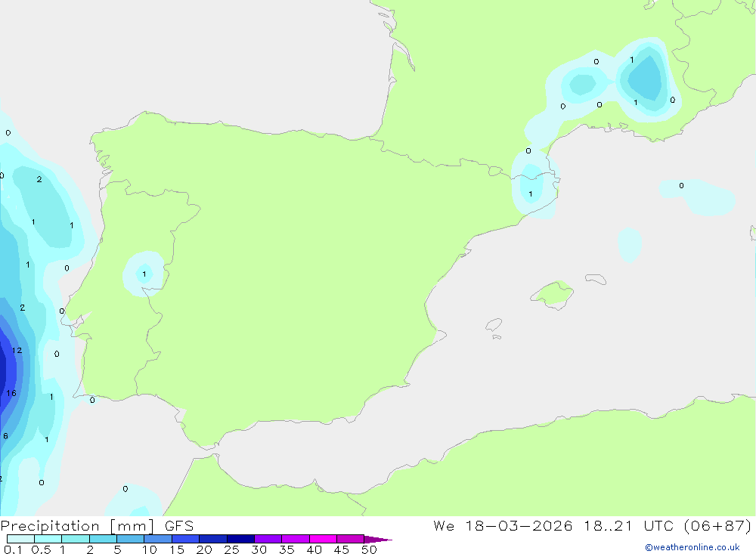Click the 12 mm value off Portugal
Image resolution: width=756 pixels, height=554 pixels.
(17, 351)
